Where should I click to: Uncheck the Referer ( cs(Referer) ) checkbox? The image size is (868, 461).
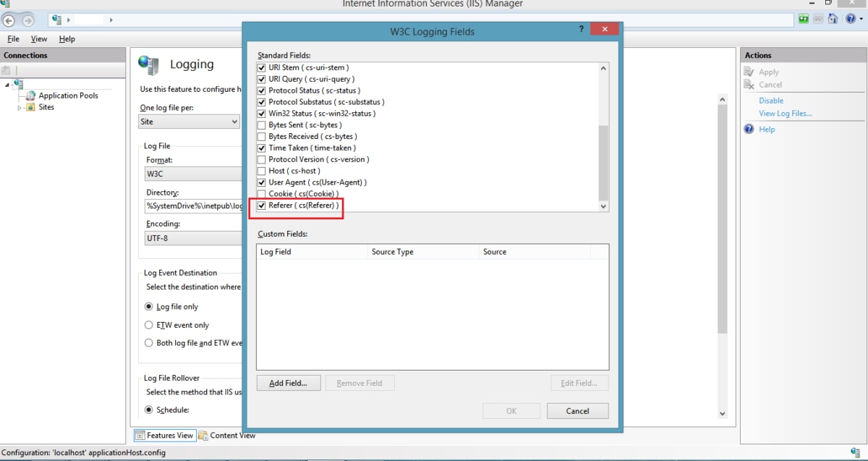point(262,206)
